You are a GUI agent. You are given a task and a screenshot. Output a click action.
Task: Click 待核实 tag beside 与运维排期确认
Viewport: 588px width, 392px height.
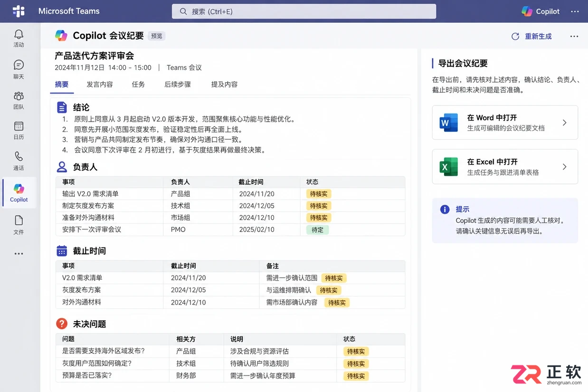click(x=329, y=290)
